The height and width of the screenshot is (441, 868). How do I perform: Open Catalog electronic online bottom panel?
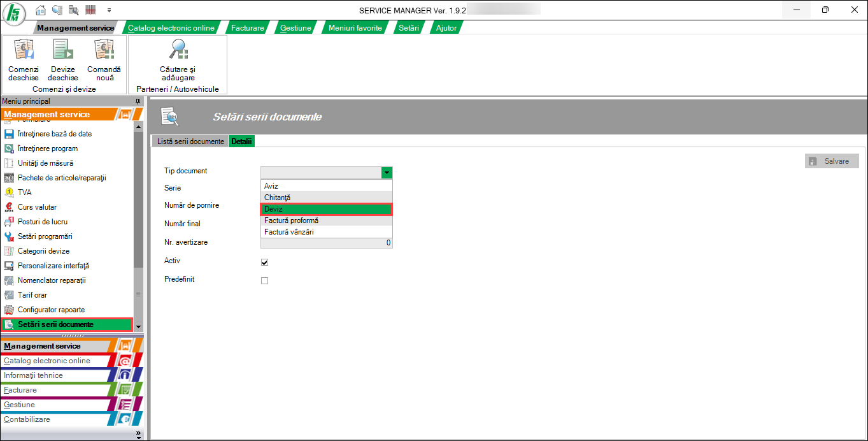(x=47, y=361)
